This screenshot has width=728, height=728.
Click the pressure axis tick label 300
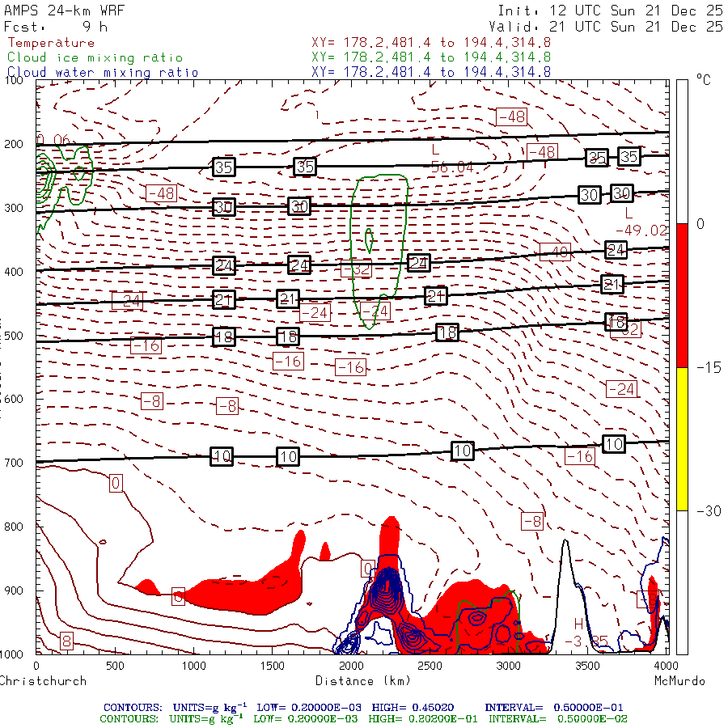(14, 208)
